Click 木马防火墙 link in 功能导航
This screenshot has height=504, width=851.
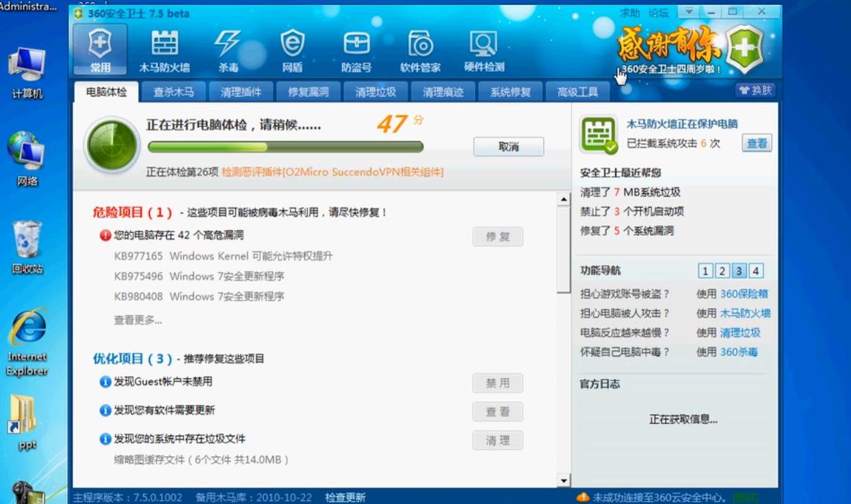745,313
